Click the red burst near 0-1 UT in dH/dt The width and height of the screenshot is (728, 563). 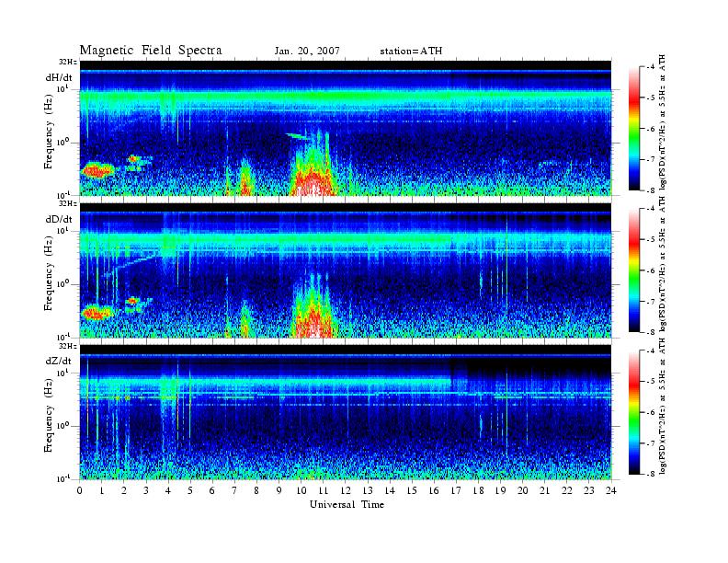click(x=97, y=170)
